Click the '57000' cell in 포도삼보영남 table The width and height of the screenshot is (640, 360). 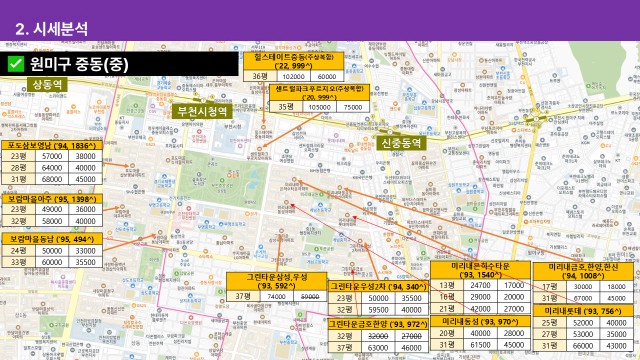coord(52,156)
